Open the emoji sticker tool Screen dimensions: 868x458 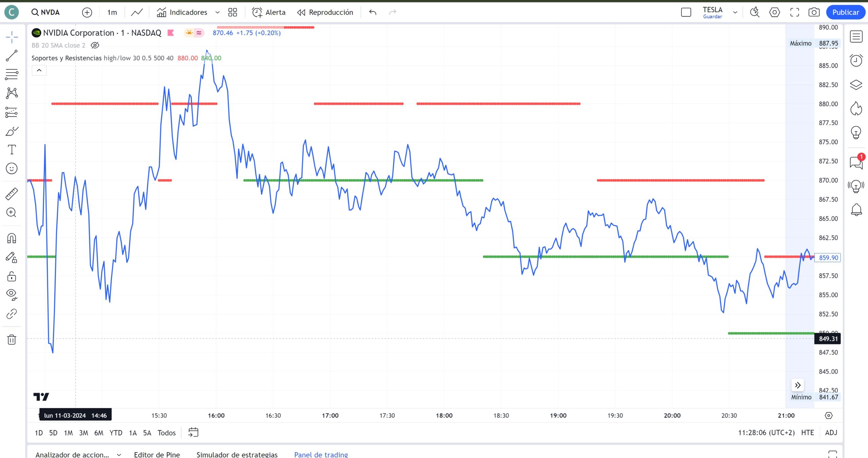(12, 169)
